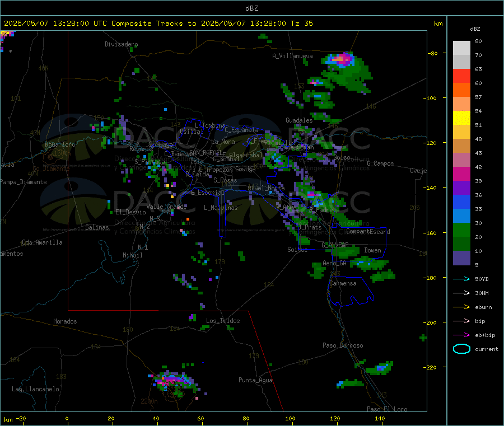Click the El_Desvio map label
The width and height of the screenshot is (504, 426).
[x=130, y=212]
